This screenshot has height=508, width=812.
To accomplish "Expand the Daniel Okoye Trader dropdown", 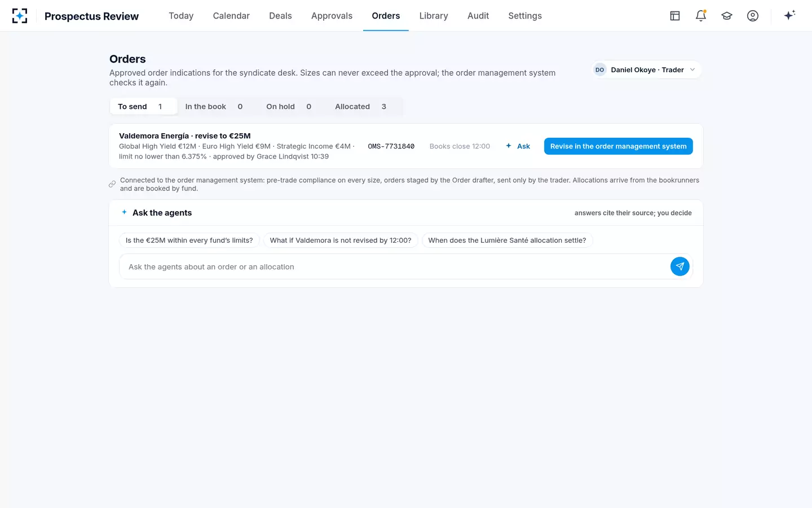I will 647,70.
